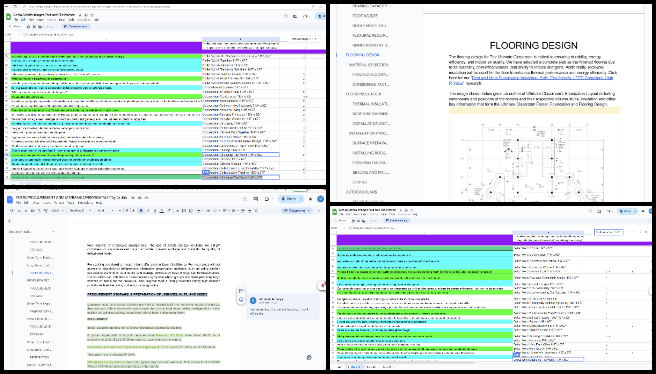Toggle bold formatting in the Docs toolbar
The image size is (656, 374).
click(x=141, y=210)
